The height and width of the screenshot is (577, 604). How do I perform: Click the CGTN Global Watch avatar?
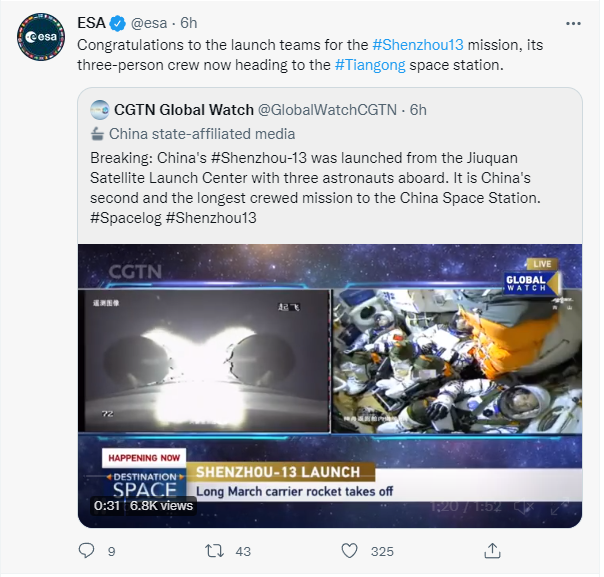click(x=99, y=109)
